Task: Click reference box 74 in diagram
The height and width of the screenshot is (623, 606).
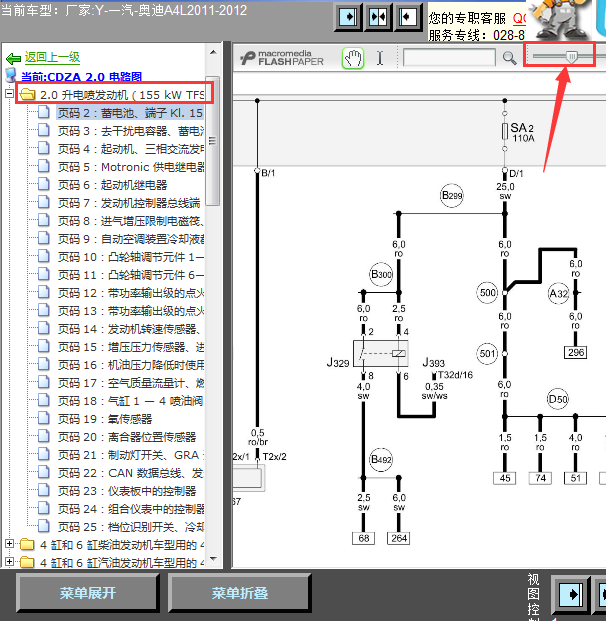Action: coord(540,478)
